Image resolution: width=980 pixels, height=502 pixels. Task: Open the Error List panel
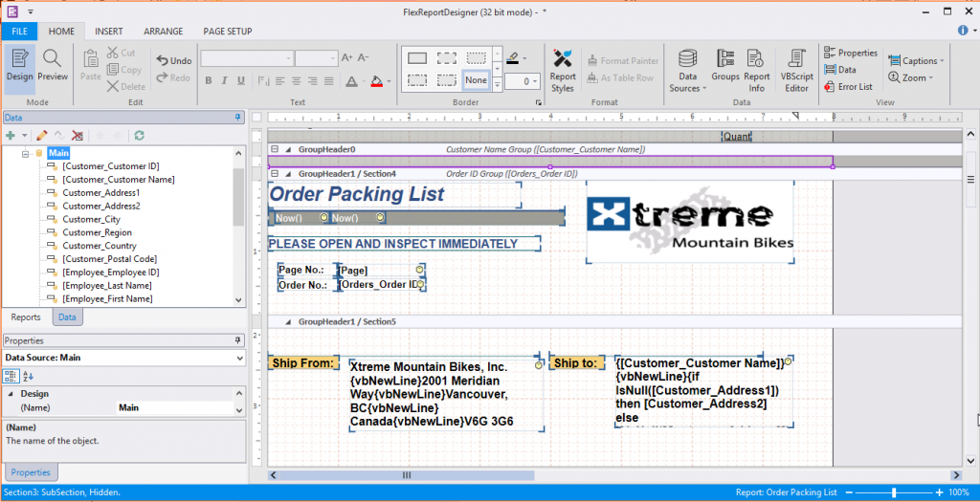[x=848, y=87]
